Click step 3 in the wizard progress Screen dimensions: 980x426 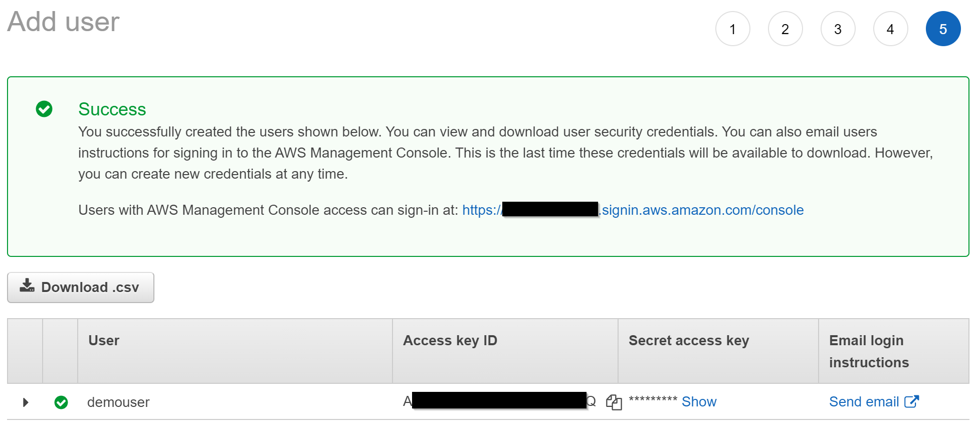click(838, 29)
